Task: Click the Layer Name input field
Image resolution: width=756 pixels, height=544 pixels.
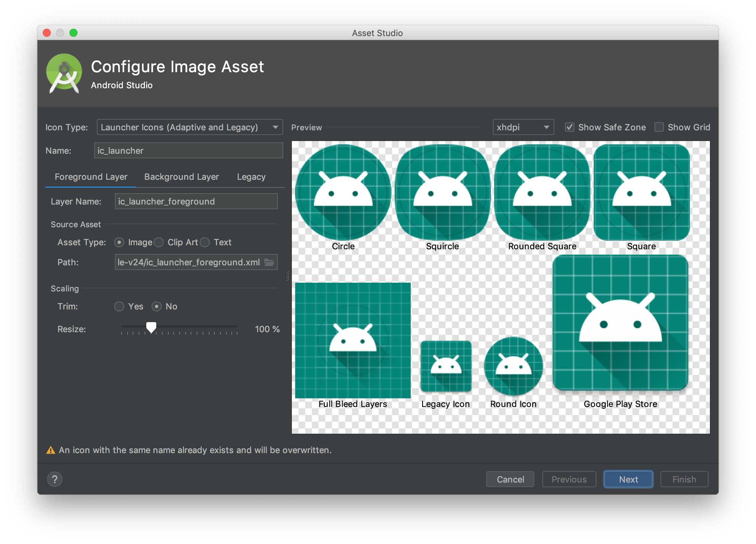Action: 196,201
